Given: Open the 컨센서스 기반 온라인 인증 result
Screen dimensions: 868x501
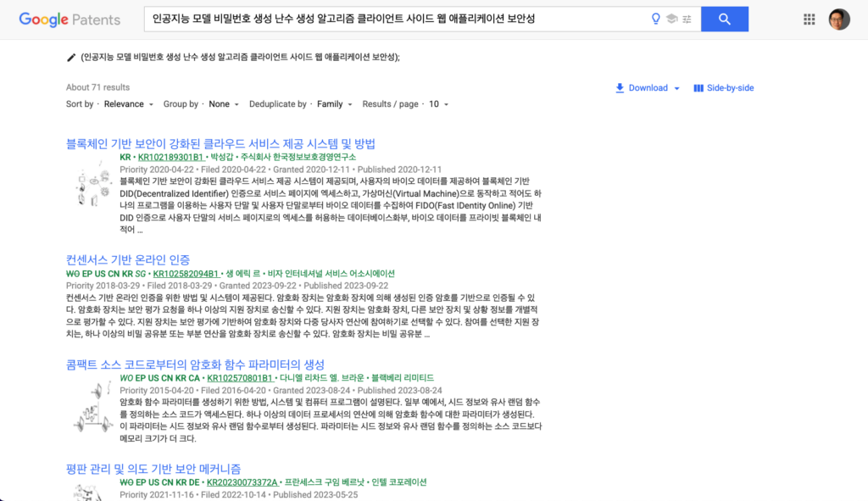Looking at the screenshot, I should [x=128, y=259].
